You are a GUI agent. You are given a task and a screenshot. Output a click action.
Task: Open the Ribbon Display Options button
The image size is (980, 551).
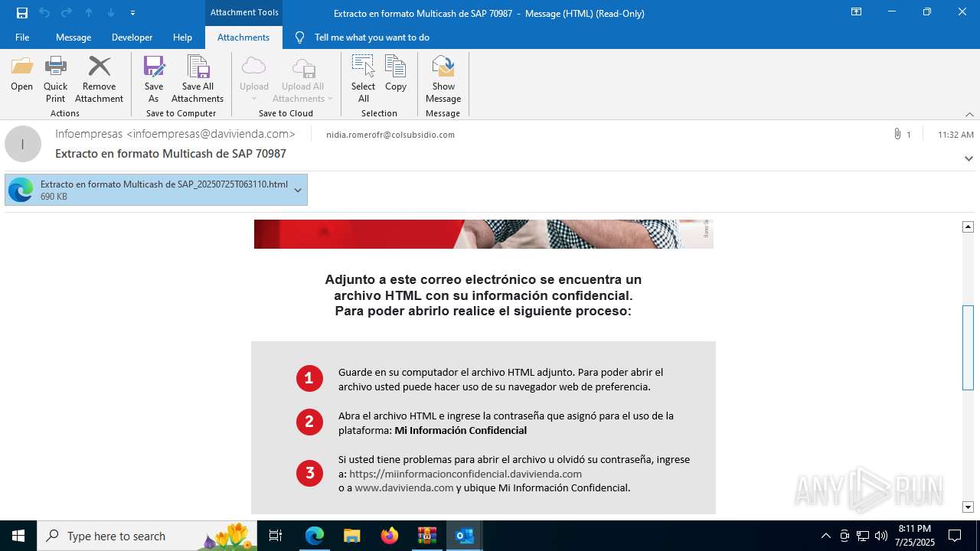[x=856, y=12]
